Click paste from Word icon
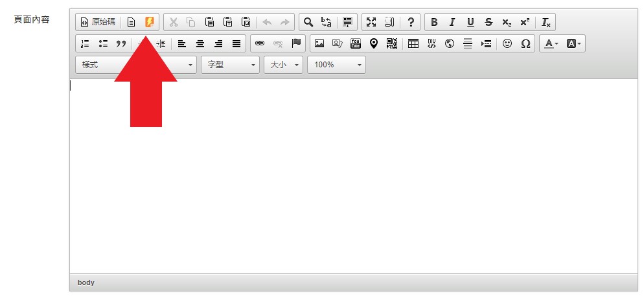The height and width of the screenshot is (296, 644). click(x=246, y=22)
